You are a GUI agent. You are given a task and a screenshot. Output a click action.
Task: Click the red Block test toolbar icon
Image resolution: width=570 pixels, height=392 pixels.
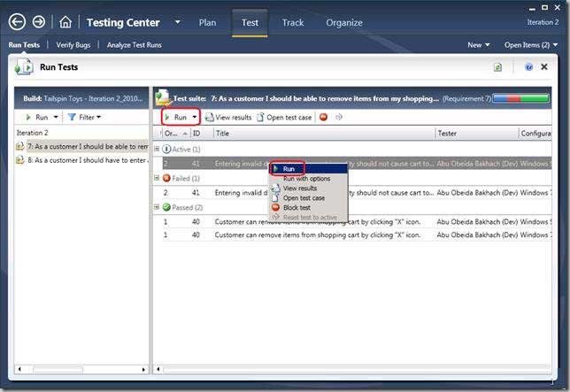[x=323, y=117]
